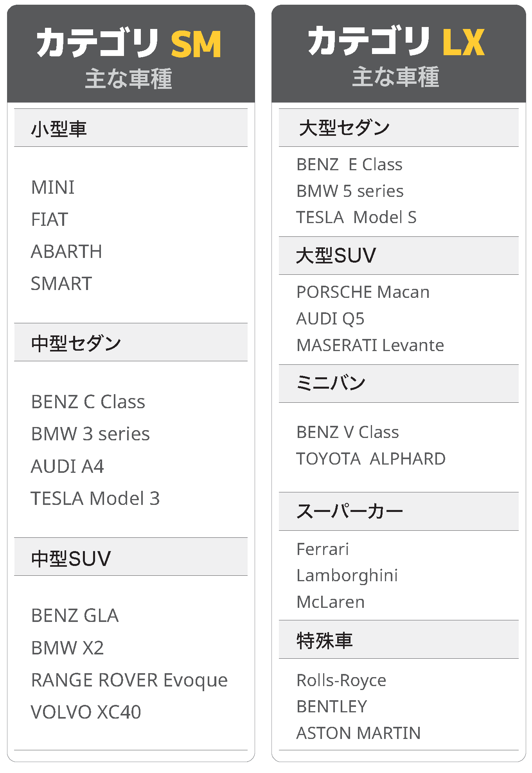The image size is (532, 773).
Task: Select the Rolls-Royce entry
Action: pyautogui.click(x=341, y=680)
